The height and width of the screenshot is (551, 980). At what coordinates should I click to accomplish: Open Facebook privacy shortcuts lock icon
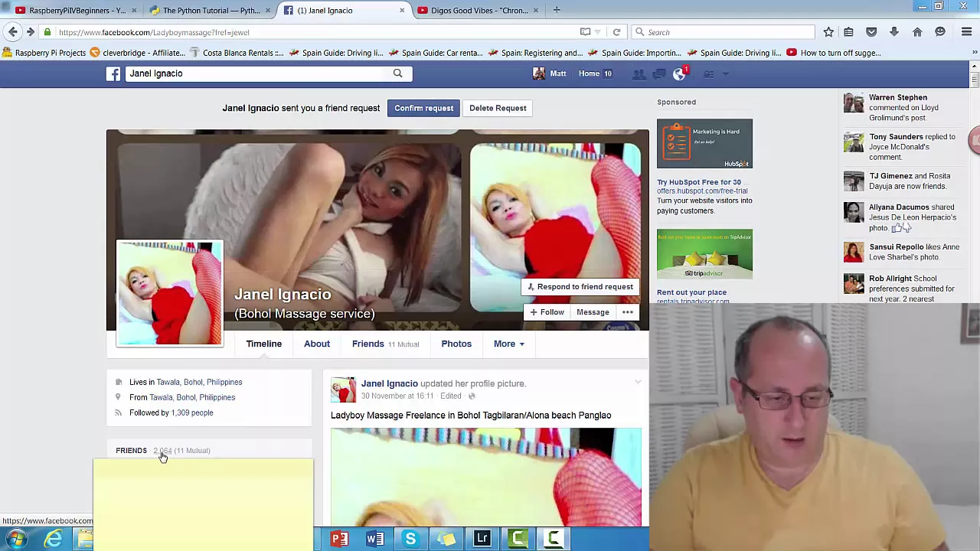click(708, 74)
